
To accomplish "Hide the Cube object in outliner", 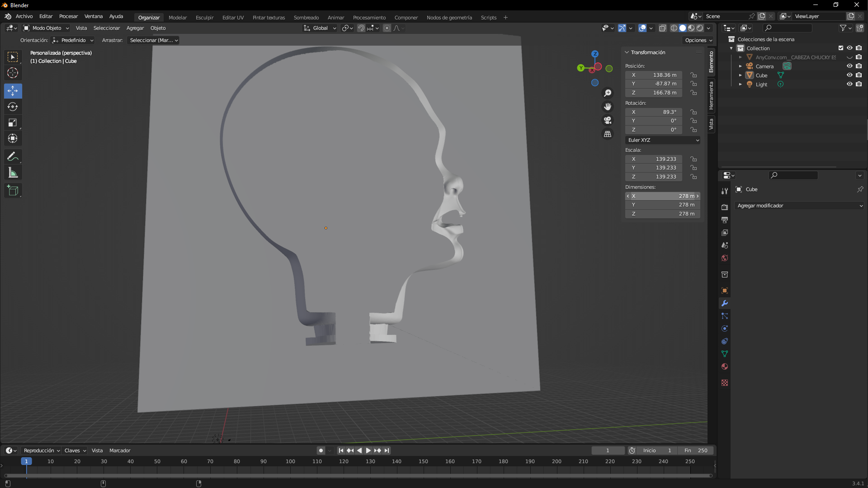I will (849, 75).
